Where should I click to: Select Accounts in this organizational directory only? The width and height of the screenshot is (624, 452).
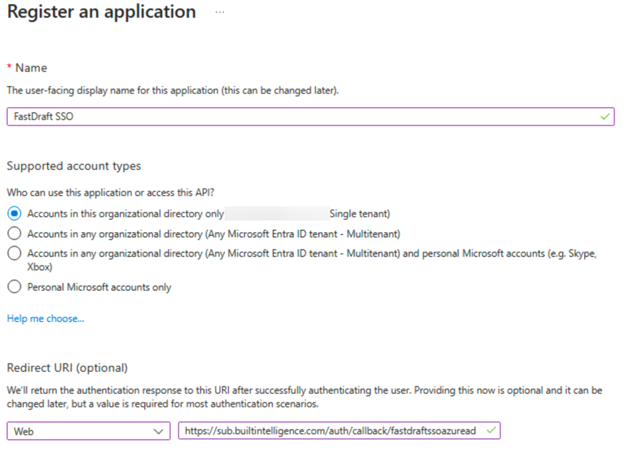(14, 214)
